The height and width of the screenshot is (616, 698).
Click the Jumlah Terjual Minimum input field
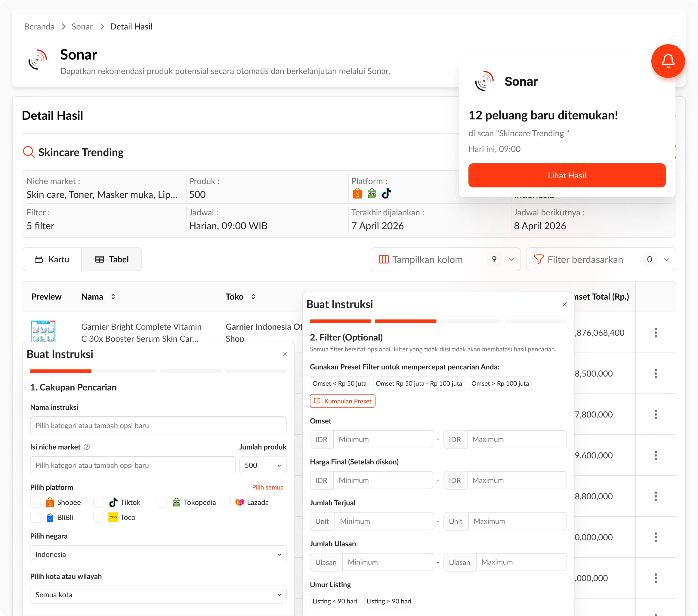click(x=384, y=522)
